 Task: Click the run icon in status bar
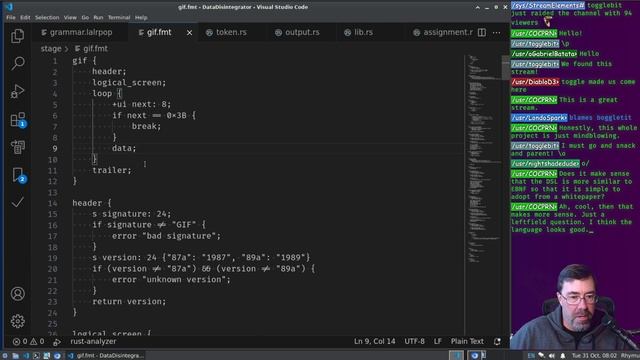(57, 342)
